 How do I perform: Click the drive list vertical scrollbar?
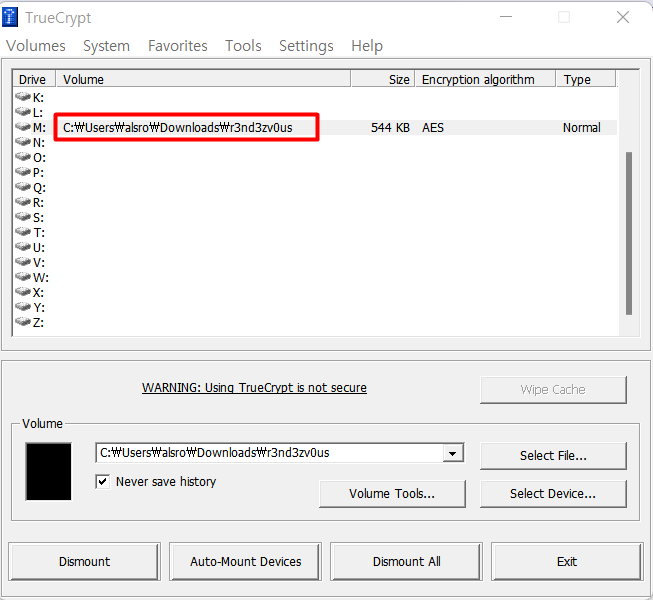point(629,233)
